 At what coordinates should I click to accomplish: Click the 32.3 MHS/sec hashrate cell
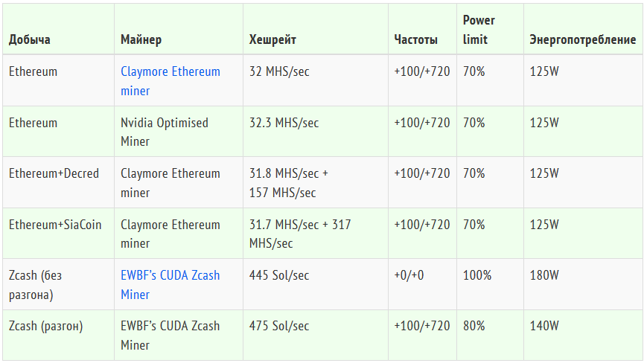[281, 123]
